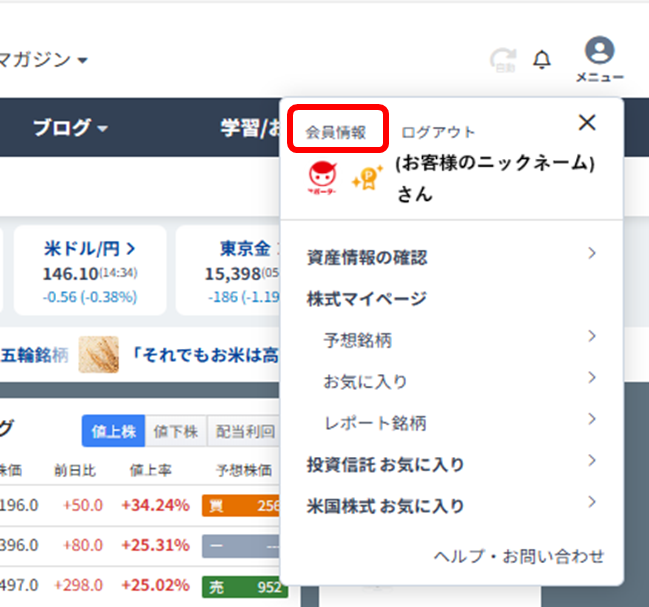Click the 五輪銘柄 topic link

tap(34, 355)
